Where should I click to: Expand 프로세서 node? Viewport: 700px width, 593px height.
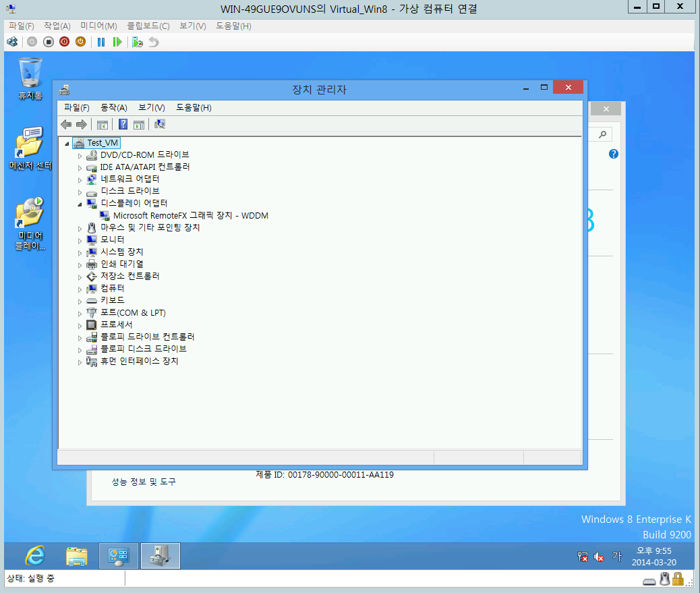coord(80,326)
